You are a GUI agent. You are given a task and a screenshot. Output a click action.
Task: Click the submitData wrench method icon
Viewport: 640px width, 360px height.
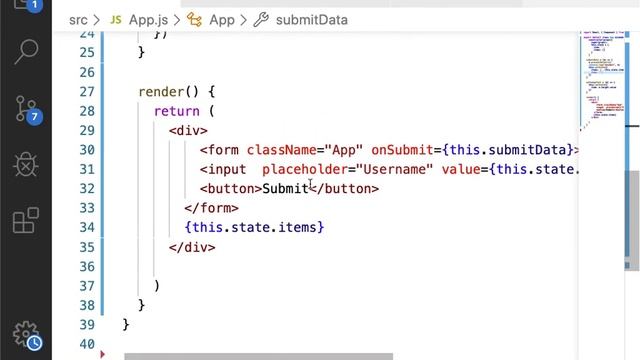pyautogui.click(x=261, y=20)
